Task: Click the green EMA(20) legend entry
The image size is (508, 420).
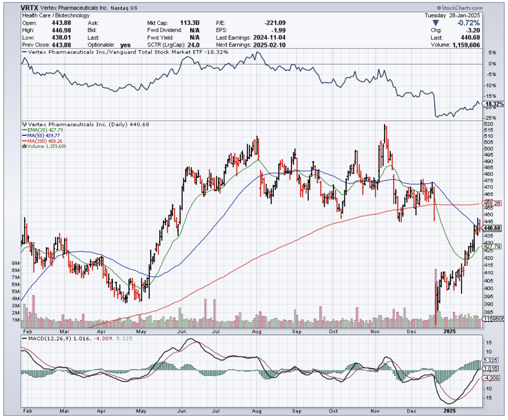Action: [x=41, y=130]
